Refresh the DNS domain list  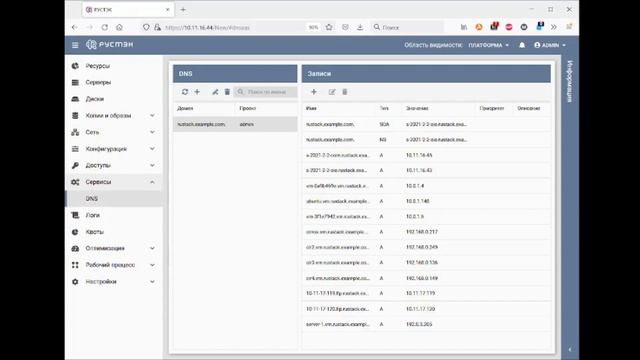185,92
